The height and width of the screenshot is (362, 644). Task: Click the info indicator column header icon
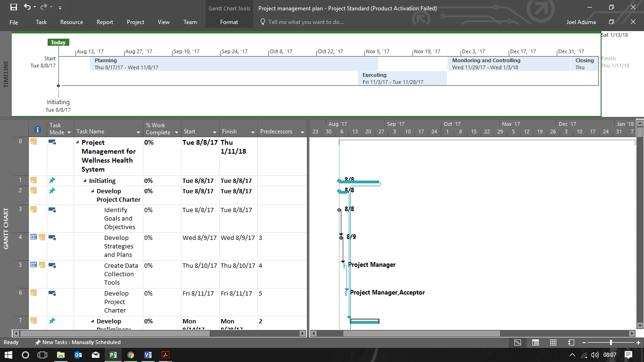(x=38, y=130)
